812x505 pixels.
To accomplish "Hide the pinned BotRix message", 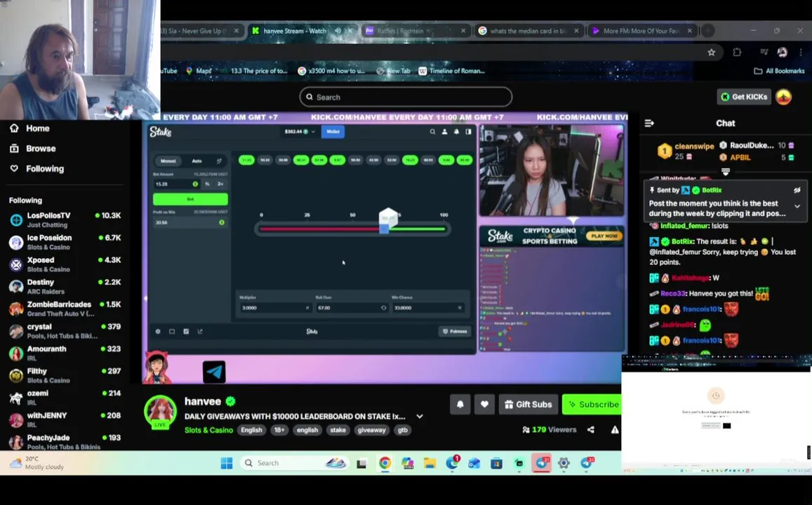I will click(x=797, y=190).
